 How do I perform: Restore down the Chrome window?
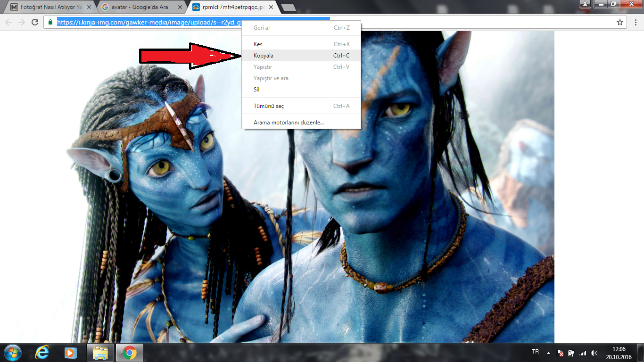613,4
